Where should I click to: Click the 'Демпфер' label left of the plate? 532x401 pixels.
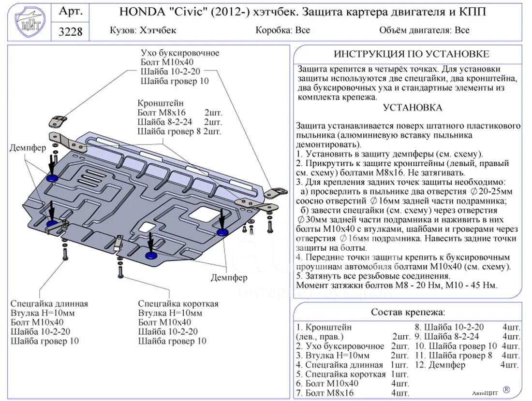coord(28,148)
